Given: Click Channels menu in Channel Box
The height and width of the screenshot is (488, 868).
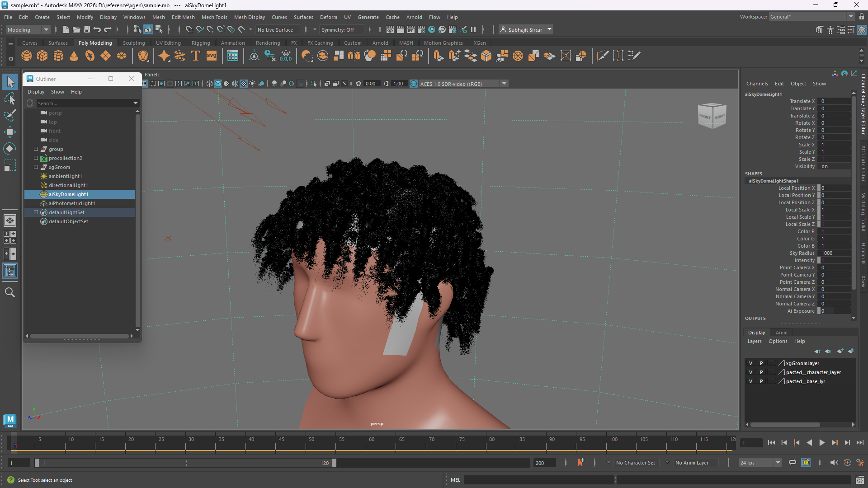Looking at the screenshot, I should pyautogui.click(x=757, y=84).
